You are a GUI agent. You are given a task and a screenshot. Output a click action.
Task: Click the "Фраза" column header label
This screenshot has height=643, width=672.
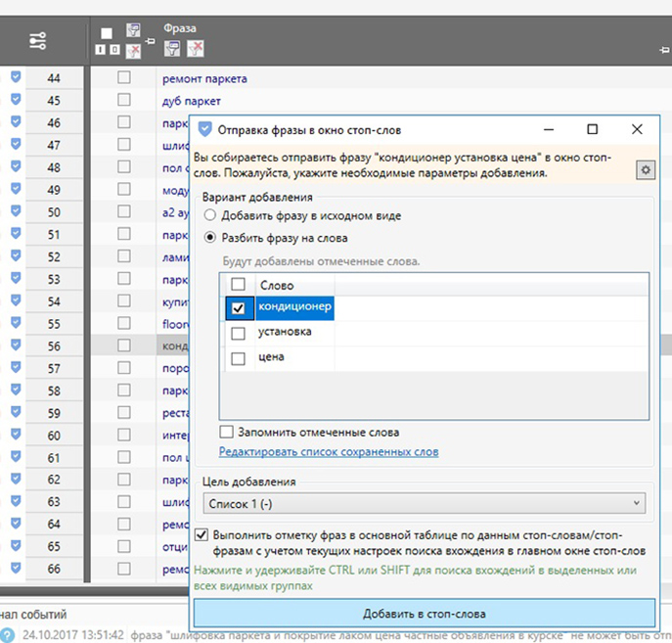pyautogui.click(x=180, y=28)
